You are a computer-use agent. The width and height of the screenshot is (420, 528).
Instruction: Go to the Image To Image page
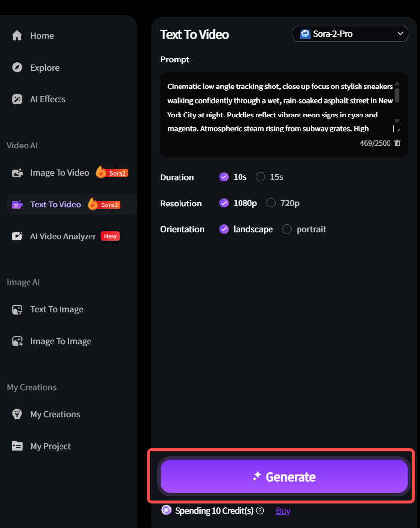(x=60, y=341)
